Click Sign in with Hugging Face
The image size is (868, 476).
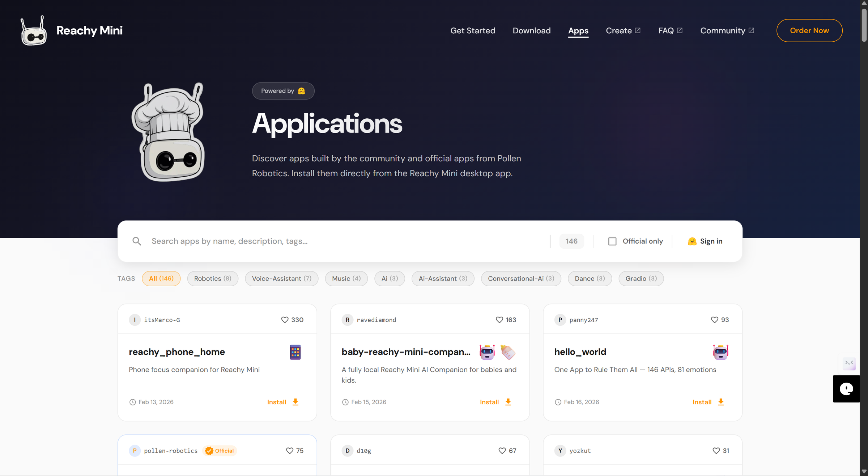point(705,241)
